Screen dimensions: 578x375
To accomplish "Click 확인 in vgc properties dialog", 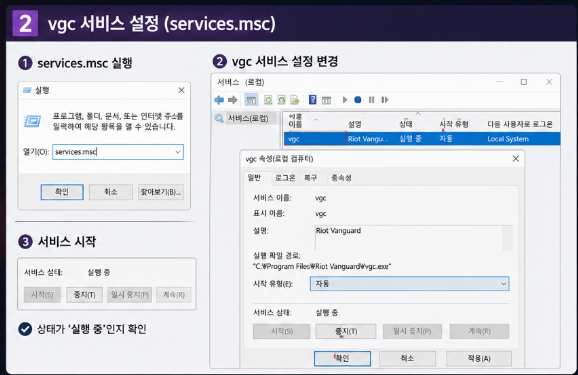I will point(342,358).
